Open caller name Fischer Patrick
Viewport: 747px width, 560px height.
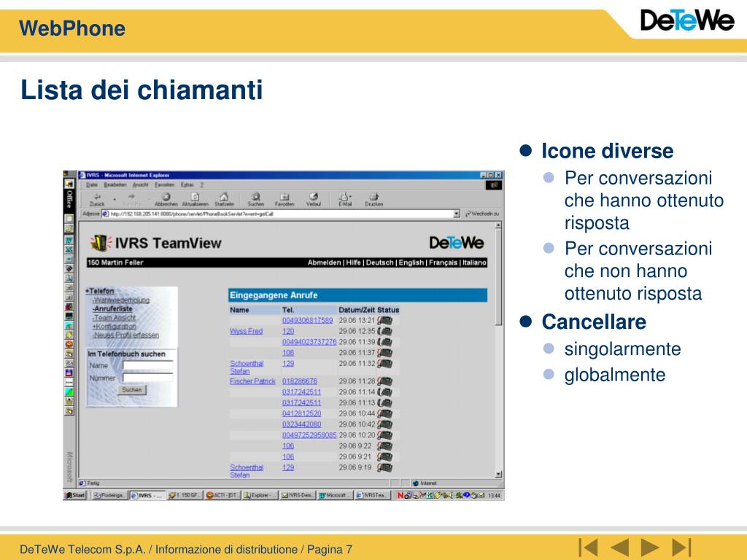click(x=252, y=381)
